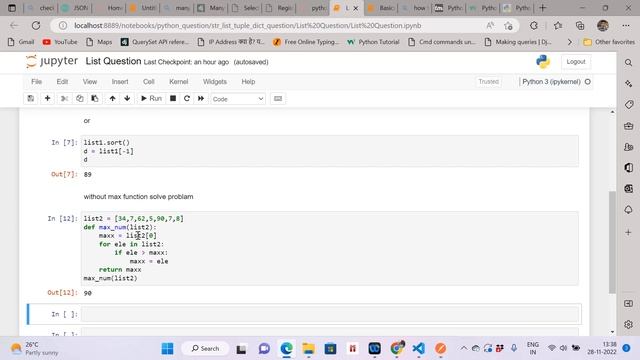The image size is (640, 360).
Task: Insert cell below with the plus icon
Action: 47,98
